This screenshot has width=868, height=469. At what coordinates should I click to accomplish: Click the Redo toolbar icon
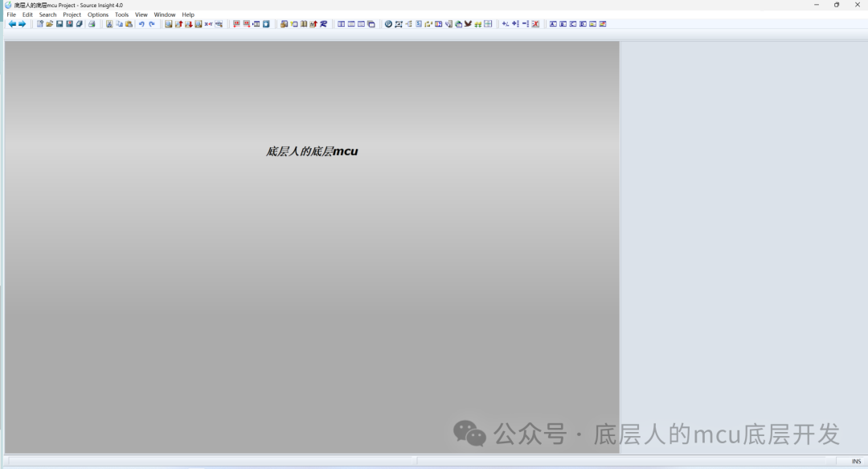[x=151, y=24]
